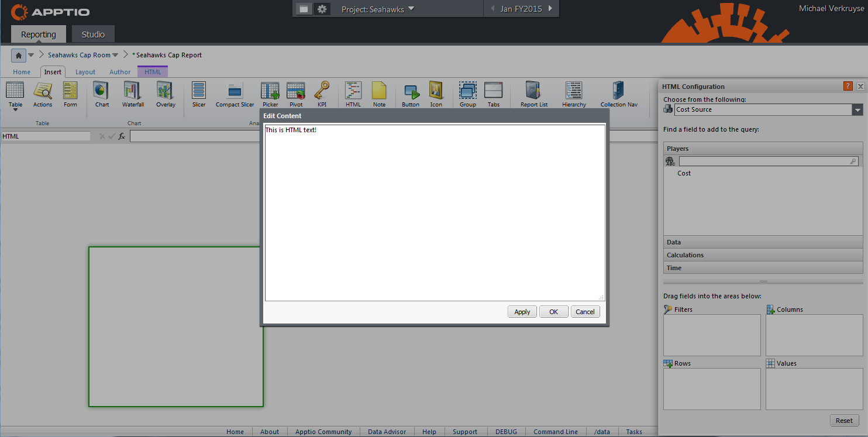The width and height of the screenshot is (868, 437).
Task: Open the settings gear in top bar
Action: click(322, 9)
